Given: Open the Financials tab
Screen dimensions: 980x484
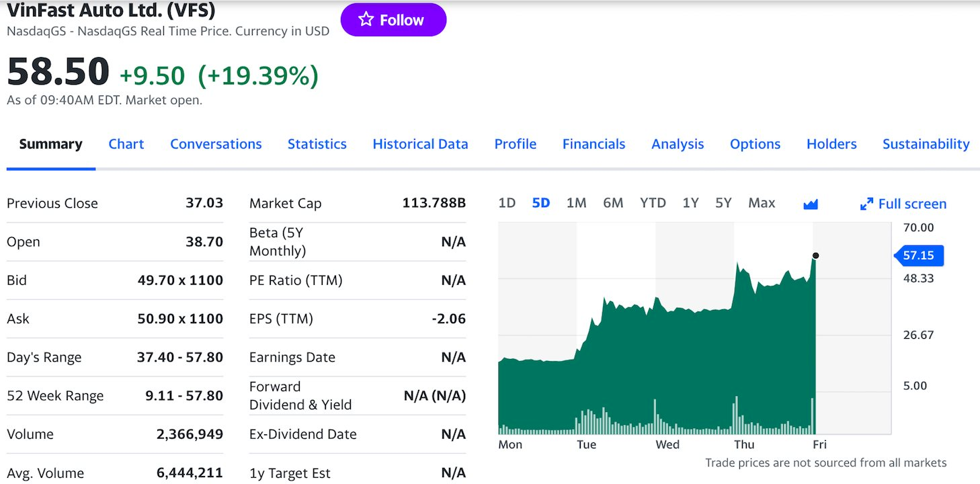Looking at the screenshot, I should pyautogui.click(x=594, y=144).
